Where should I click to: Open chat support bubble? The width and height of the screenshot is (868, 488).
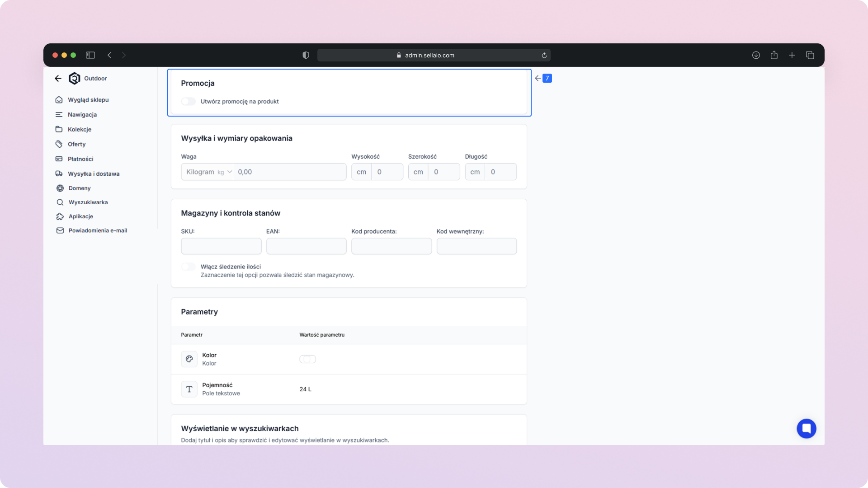click(x=806, y=428)
